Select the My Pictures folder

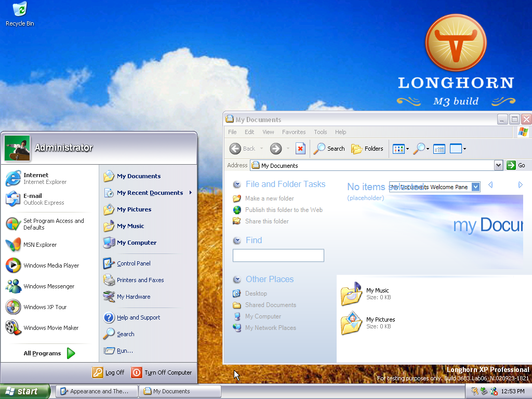pos(368,323)
